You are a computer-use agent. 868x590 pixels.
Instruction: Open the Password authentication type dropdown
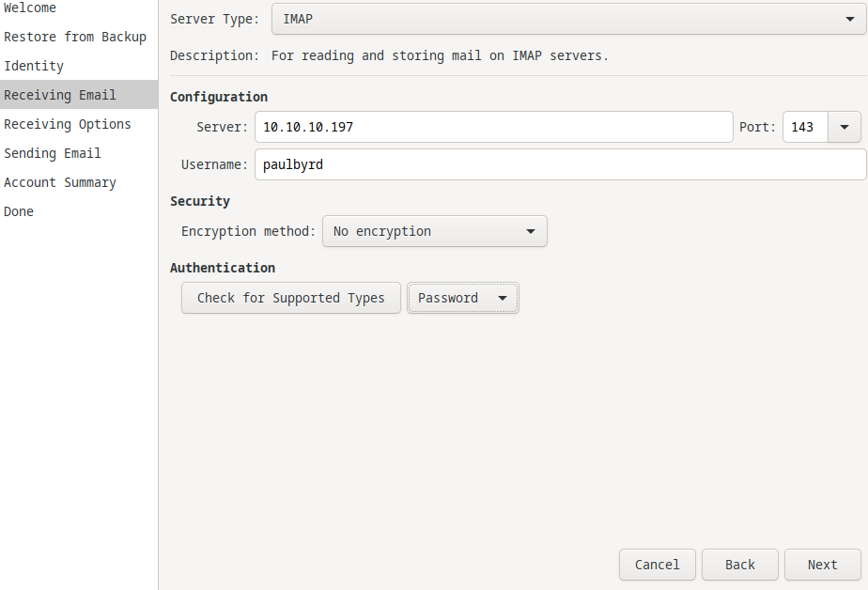[x=462, y=298]
